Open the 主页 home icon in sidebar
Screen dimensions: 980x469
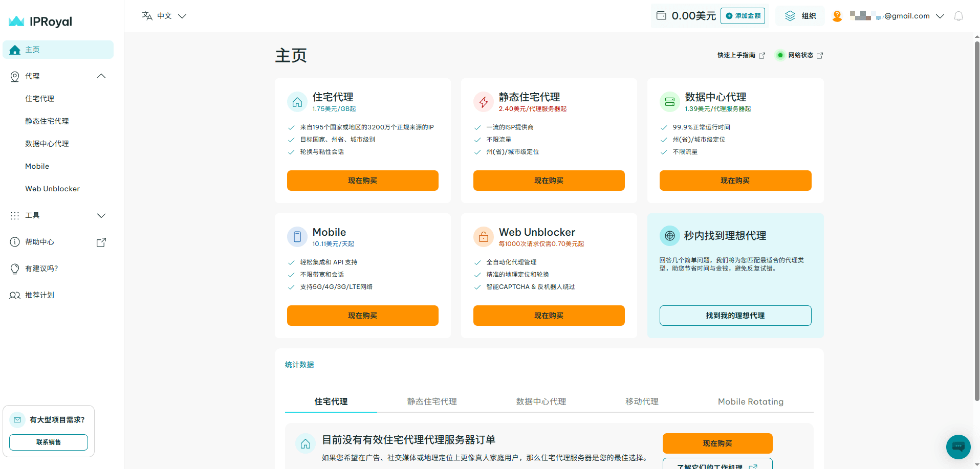(14, 50)
